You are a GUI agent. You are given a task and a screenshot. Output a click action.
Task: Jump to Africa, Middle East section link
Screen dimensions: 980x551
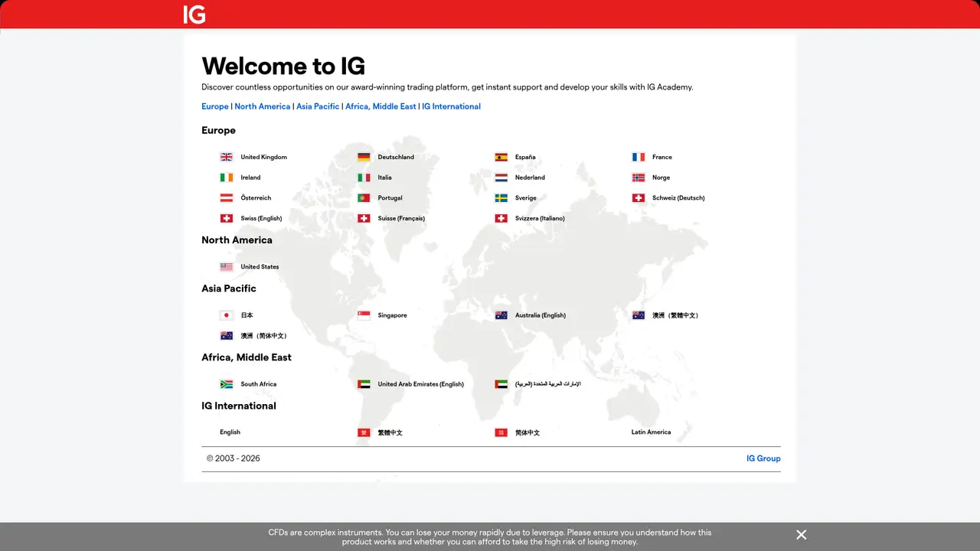pos(381,106)
